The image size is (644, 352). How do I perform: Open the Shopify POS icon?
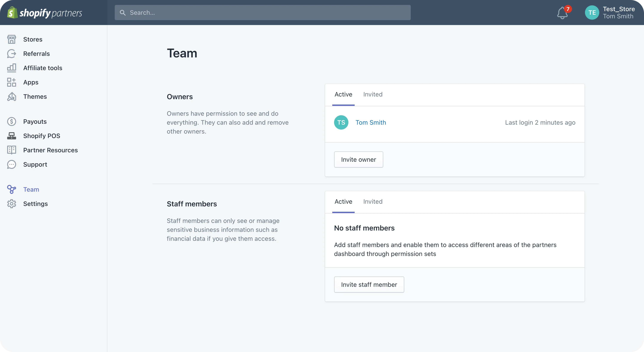point(11,135)
